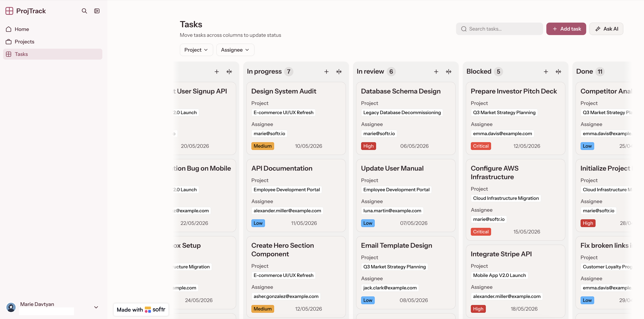The height and width of the screenshot is (319, 644).
Task: Open the Update User Manual card
Action: (x=405, y=195)
